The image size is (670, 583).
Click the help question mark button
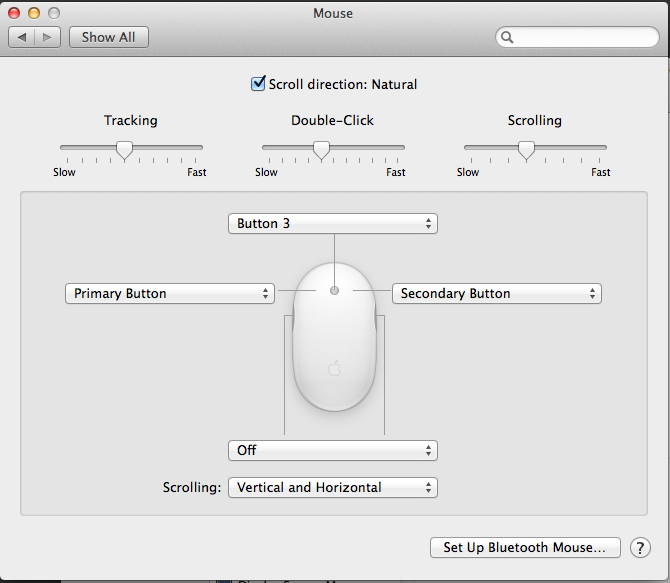641,548
